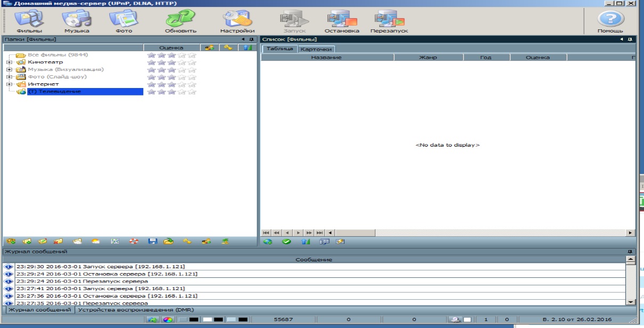Switch to Устройства воспроизведения (DMR) tab

tap(135, 310)
